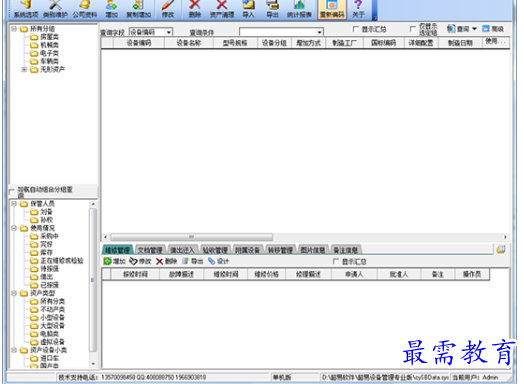
Task: Click the 制造日期 column header
Action: (460, 43)
